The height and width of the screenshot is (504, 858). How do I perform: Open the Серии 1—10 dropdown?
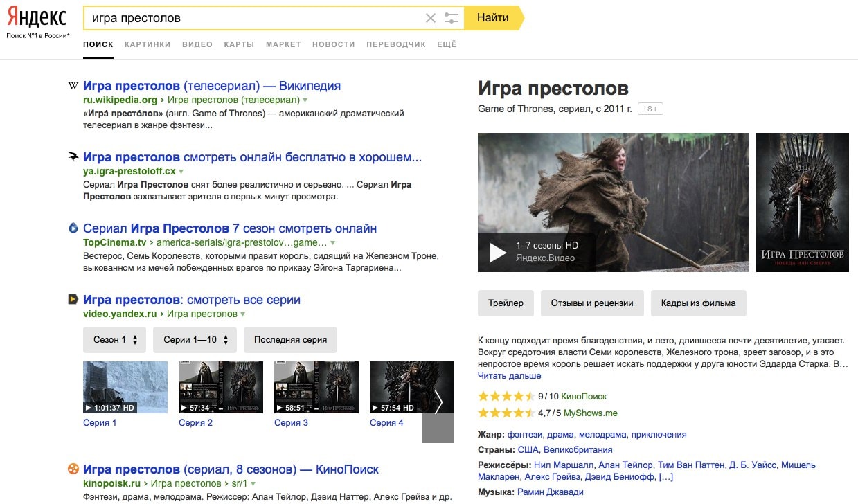point(195,340)
